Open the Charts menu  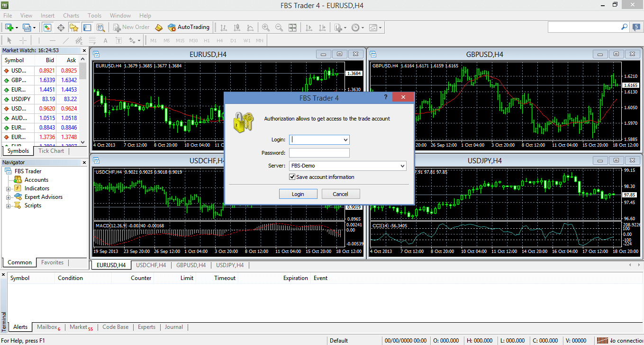point(71,15)
